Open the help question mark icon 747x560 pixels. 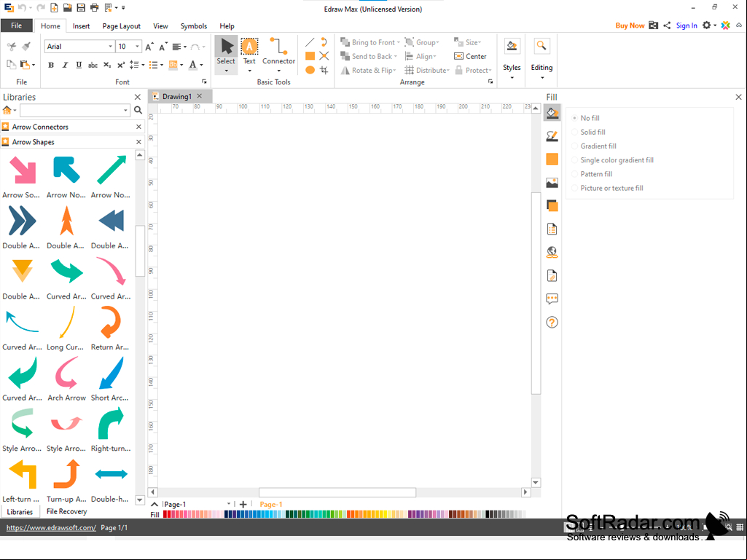tap(552, 323)
